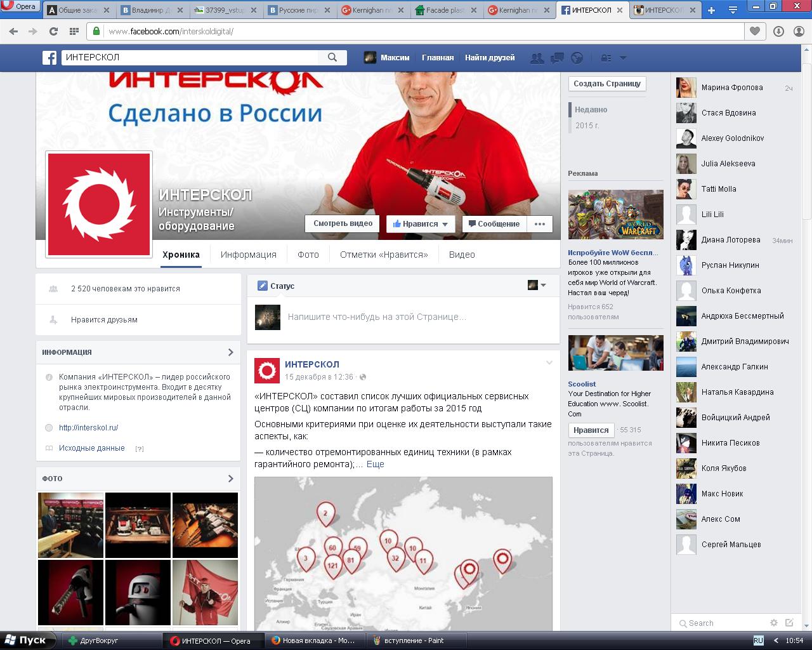The height and width of the screenshot is (650, 812).
Task: Open Facebook messages icon
Action: (557, 58)
